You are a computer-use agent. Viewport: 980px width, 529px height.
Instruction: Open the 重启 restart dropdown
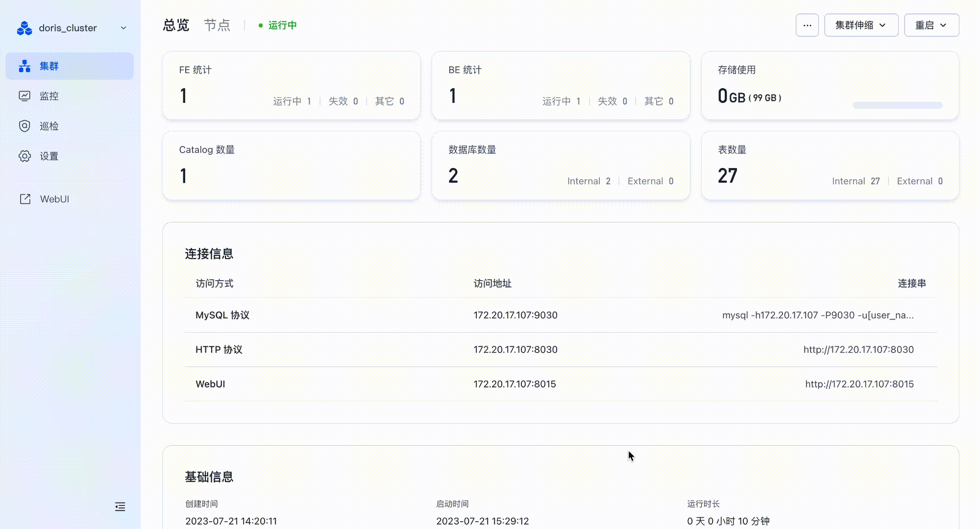931,25
